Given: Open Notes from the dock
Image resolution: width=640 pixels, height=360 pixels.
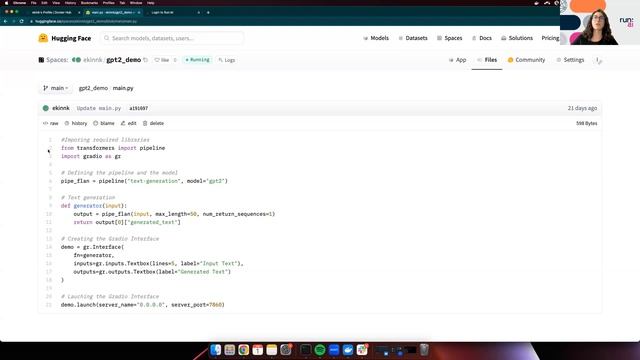Looking at the screenshot, I should click(x=271, y=350).
